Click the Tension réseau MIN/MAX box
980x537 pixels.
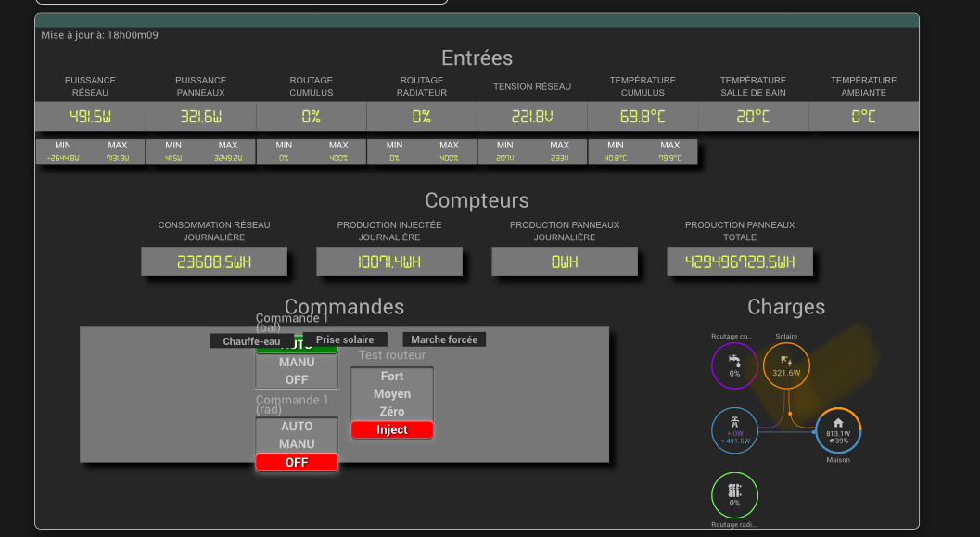[532, 152]
